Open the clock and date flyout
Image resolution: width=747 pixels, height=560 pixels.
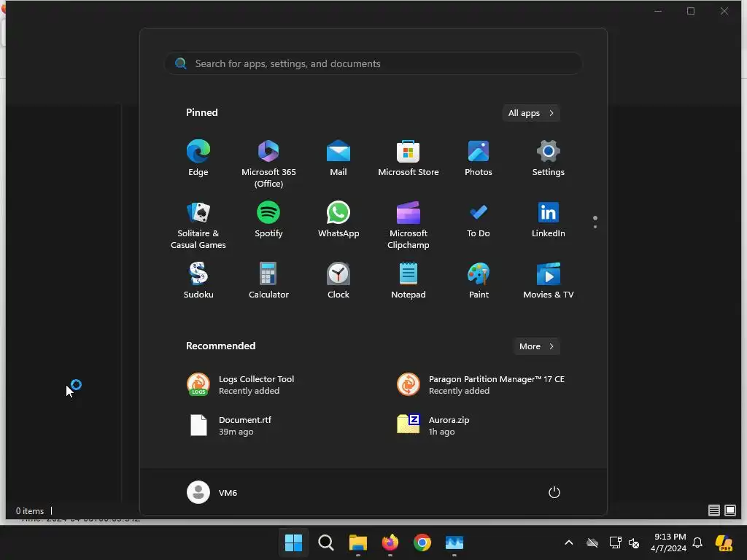pos(668,542)
